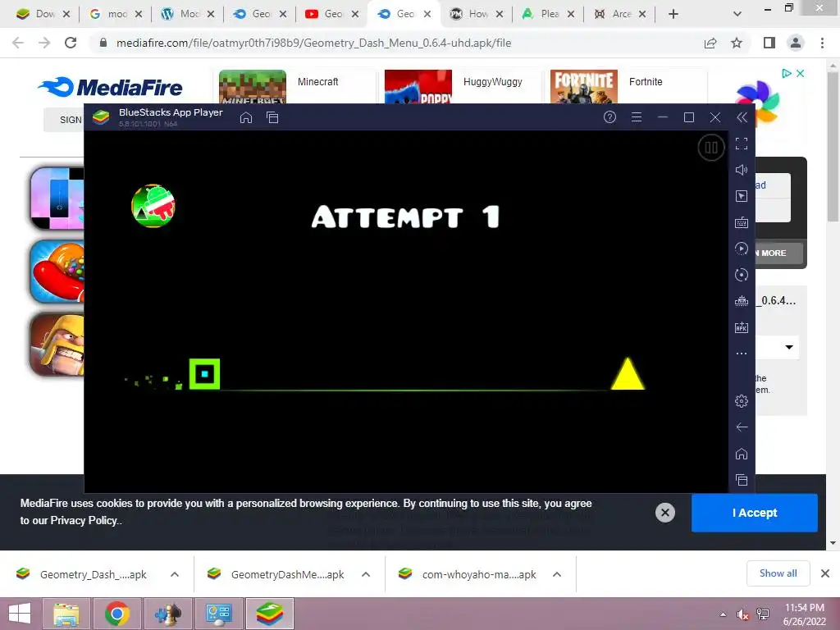The image size is (840, 630).
Task: Open Chrome from the taskbar
Action: click(x=117, y=614)
